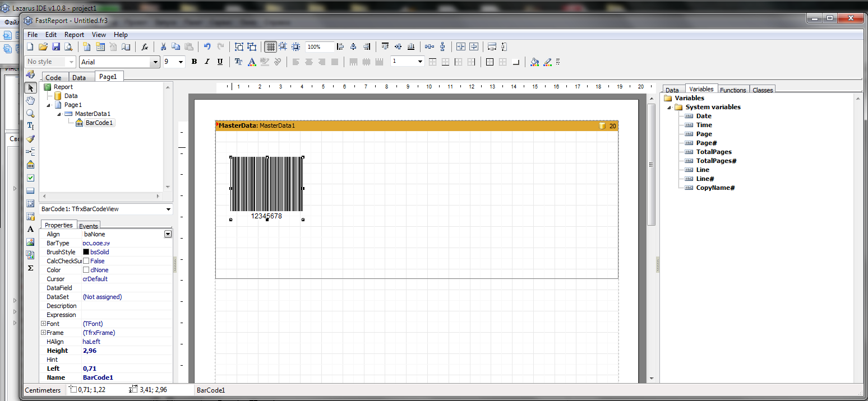Switch to the Events tab
Image resolution: width=868 pixels, height=401 pixels.
tap(89, 226)
